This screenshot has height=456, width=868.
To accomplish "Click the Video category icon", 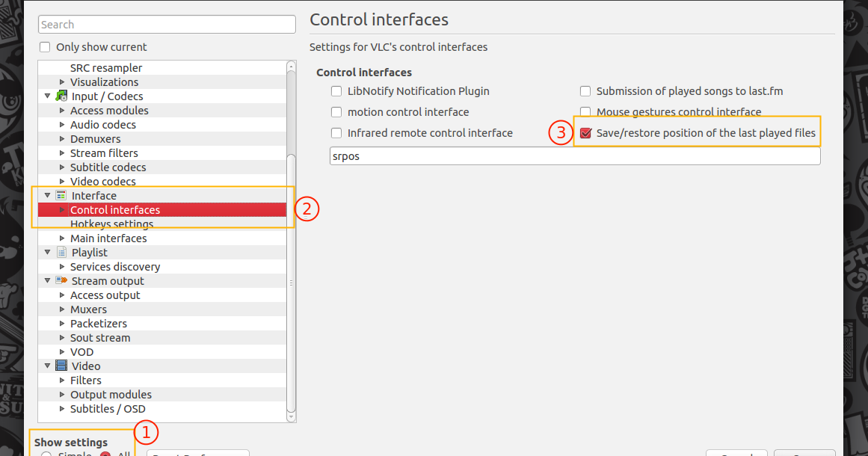I will (x=61, y=366).
